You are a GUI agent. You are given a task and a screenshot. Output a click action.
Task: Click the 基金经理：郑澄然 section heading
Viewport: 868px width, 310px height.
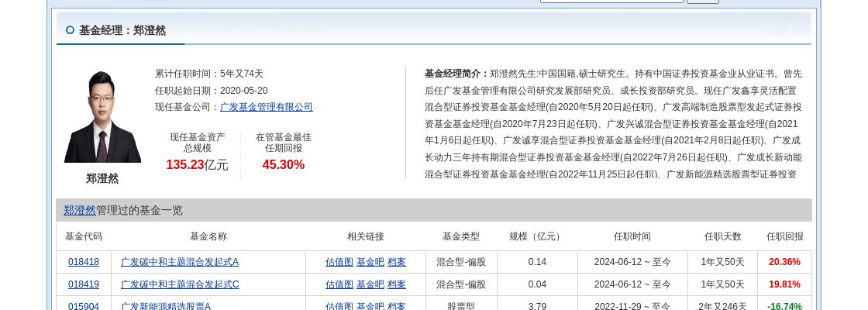pos(122,30)
